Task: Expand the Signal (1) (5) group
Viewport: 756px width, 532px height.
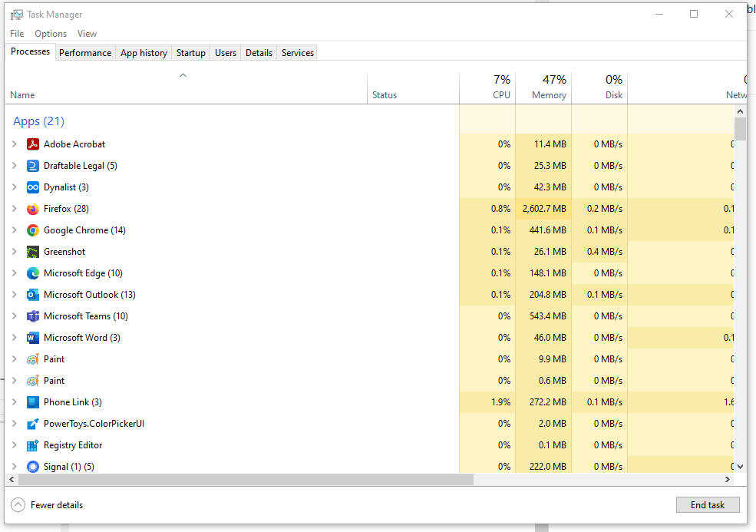Action: pos(15,467)
